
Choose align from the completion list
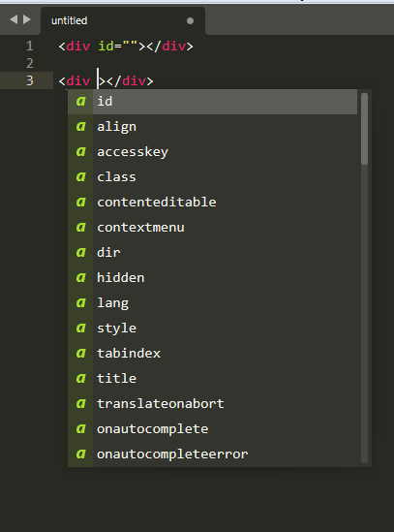click(213, 127)
